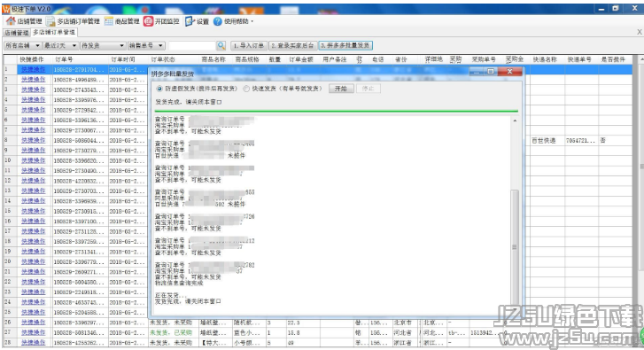This screenshot has height=350, width=644.
Task: Open the 所有店铺 shop dropdown
Action: click(23, 45)
